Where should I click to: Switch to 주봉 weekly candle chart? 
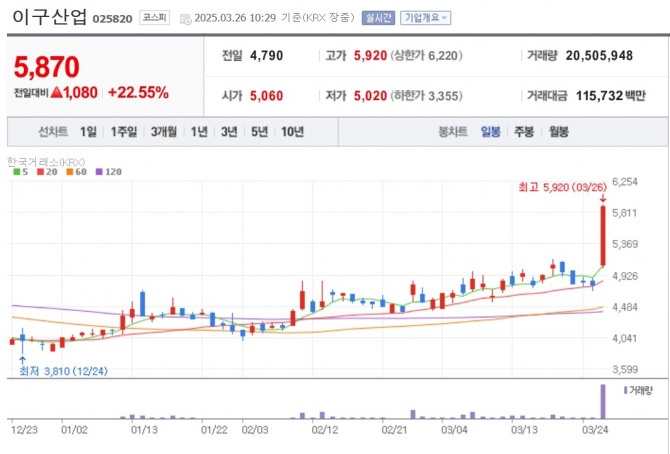[x=524, y=132]
